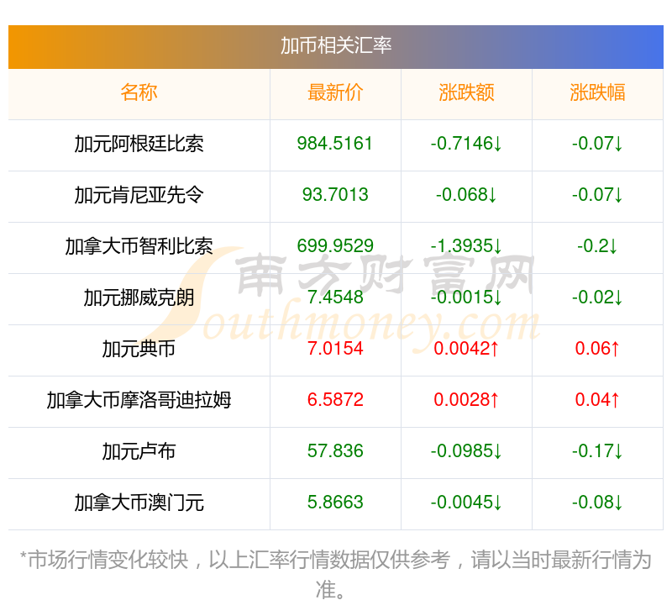Screen dimensions: 672x616
Task: Click the 最新价 column header
Action: [335, 92]
